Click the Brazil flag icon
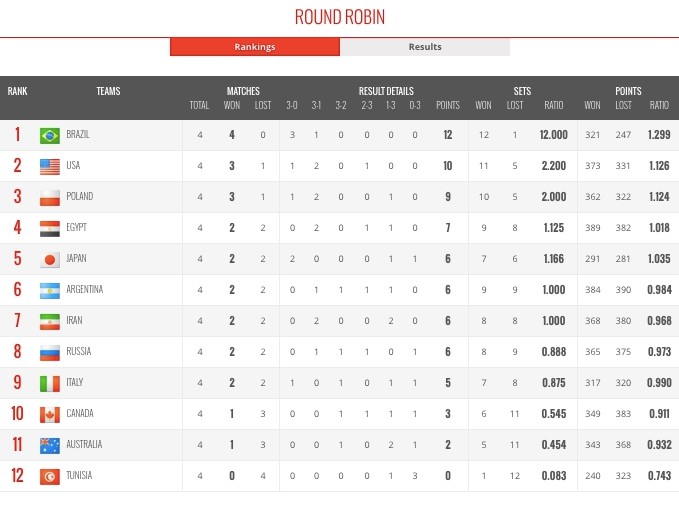 pyautogui.click(x=50, y=135)
